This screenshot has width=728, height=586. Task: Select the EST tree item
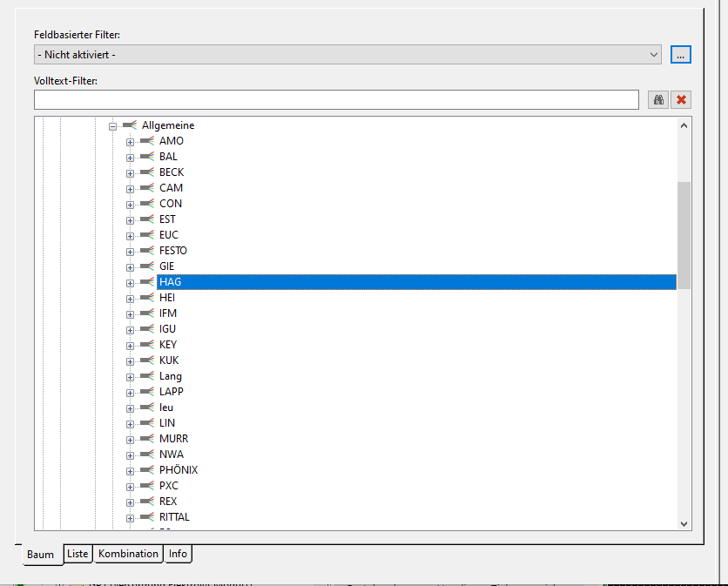click(167, 219)
